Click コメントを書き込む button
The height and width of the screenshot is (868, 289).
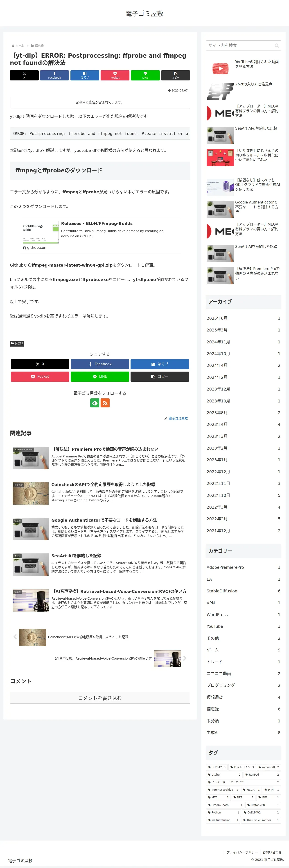[100, 698]
